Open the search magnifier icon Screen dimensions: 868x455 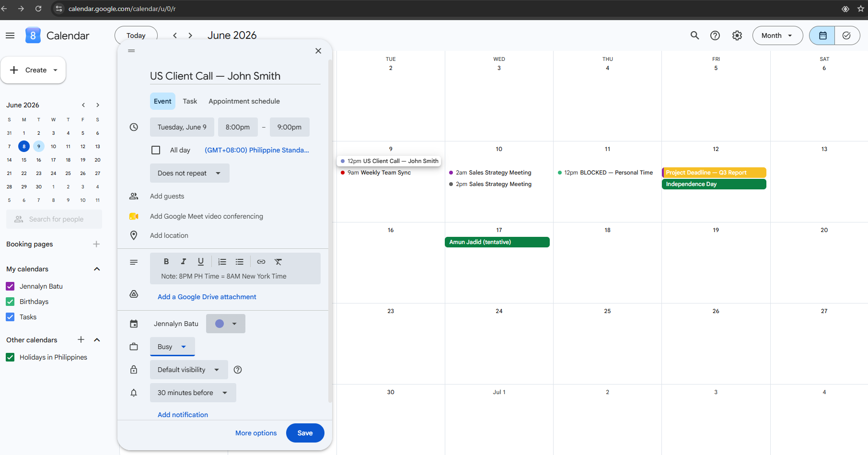(x=694, y=35)
